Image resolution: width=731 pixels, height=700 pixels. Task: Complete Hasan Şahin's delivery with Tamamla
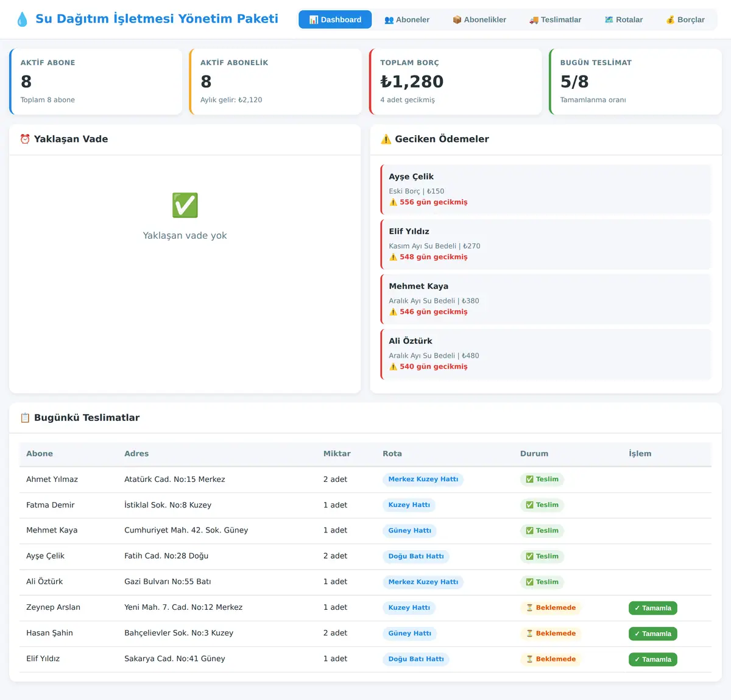click(653, 634)
